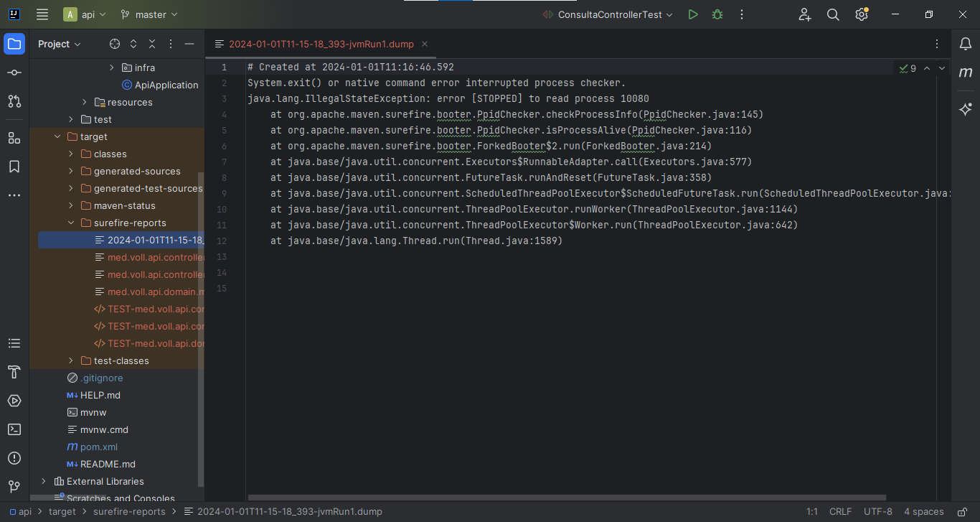The height and width of the screenshot is (522, 980).
Task: Open the Commit tool window icon
Action: 14,73
